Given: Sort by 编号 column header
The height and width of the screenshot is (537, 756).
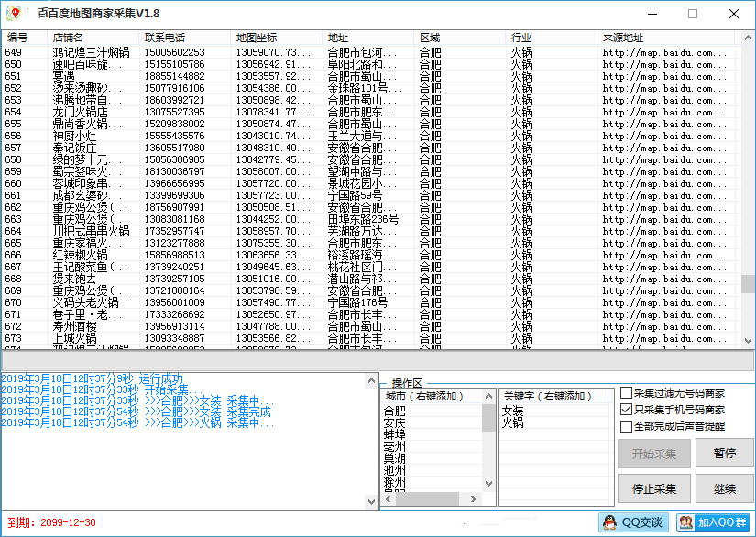Looking at the screenshot, I should point(25,38).
